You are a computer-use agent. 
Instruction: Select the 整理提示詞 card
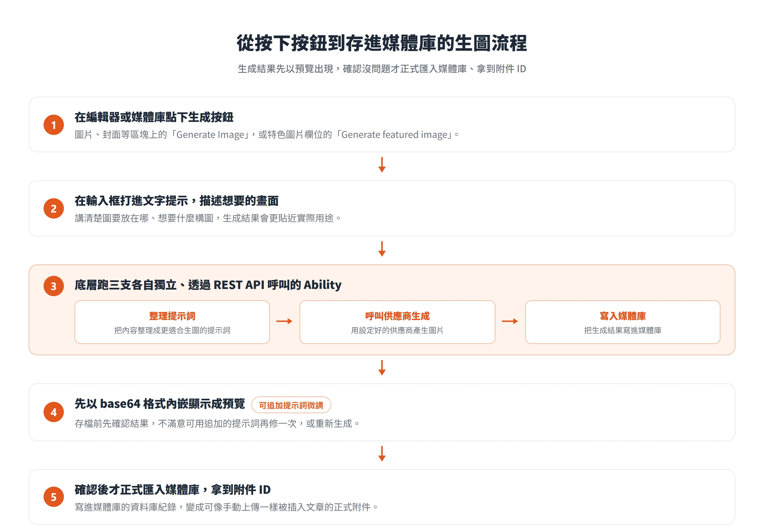click(172, 322)
